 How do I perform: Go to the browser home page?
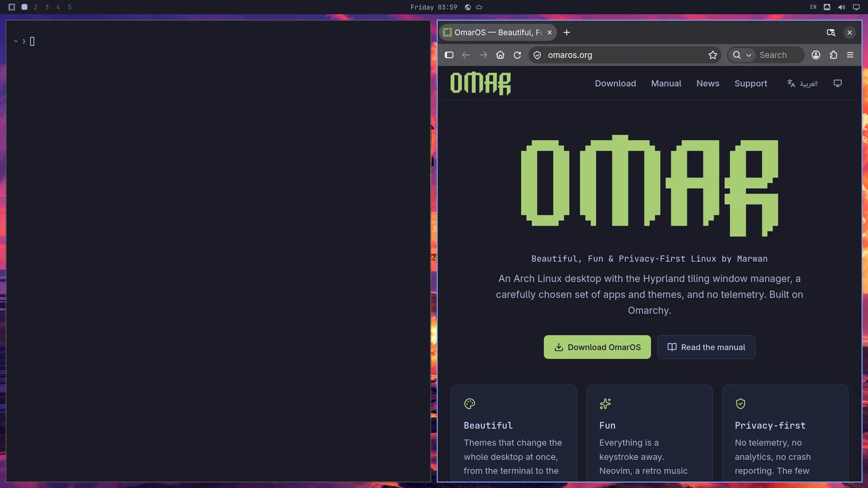pyautogui.click(x=500, y=55)
